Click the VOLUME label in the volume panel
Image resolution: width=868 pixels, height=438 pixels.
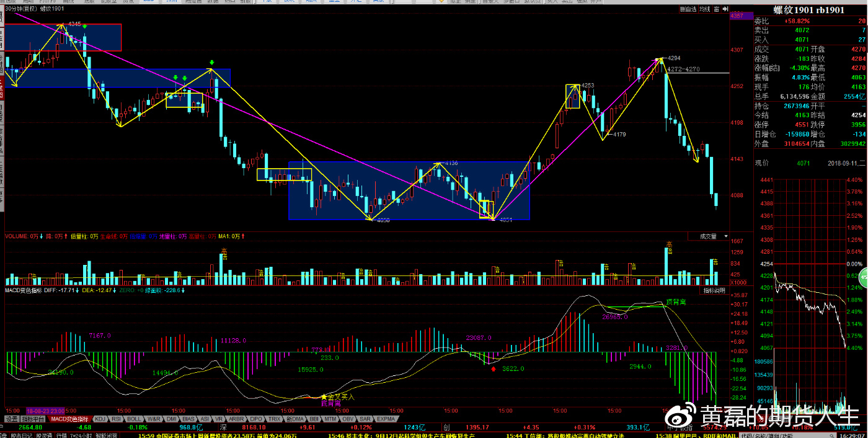[17, 236]
